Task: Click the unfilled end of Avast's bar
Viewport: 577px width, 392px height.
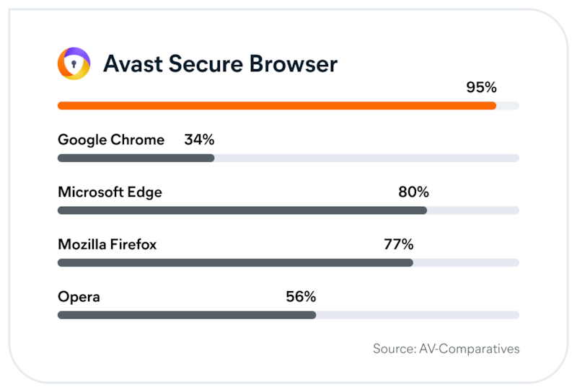Action: pyautogui.click(x=508, y=106)
